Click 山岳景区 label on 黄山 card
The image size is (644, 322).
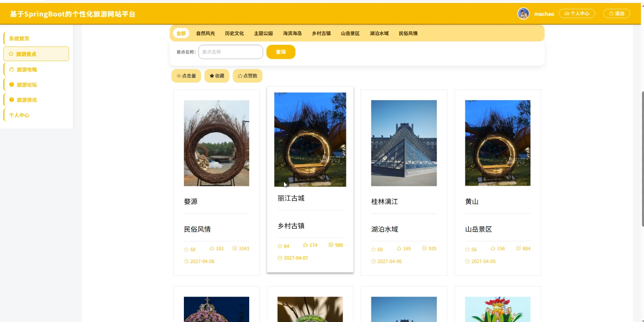479,229
